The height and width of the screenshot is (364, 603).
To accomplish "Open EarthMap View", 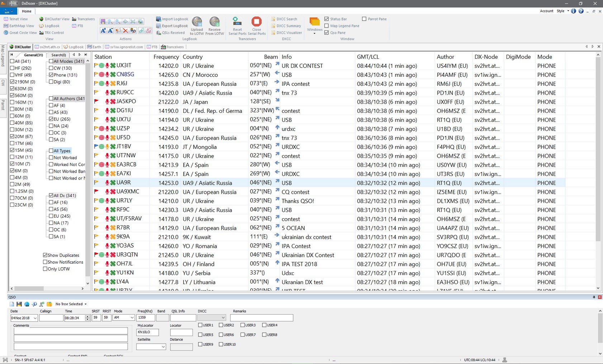I will coord(19,26).
